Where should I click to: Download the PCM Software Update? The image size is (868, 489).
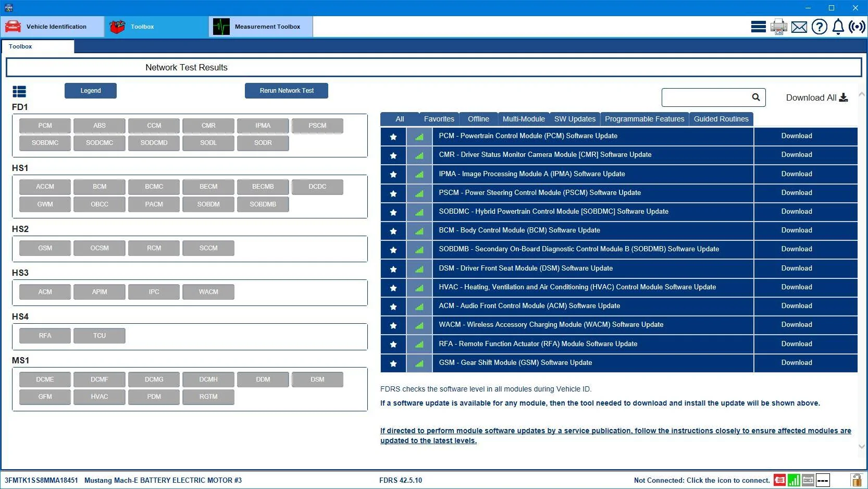(797, 136)
